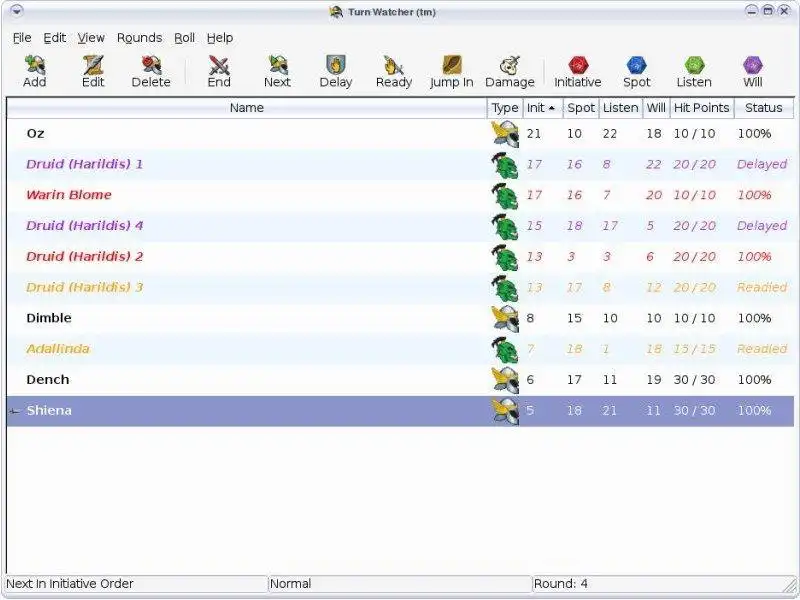The height and width of the screenshot is (600, 800).
Task: Click the Add combatant toolbar icon
Action: coord(35,65)
